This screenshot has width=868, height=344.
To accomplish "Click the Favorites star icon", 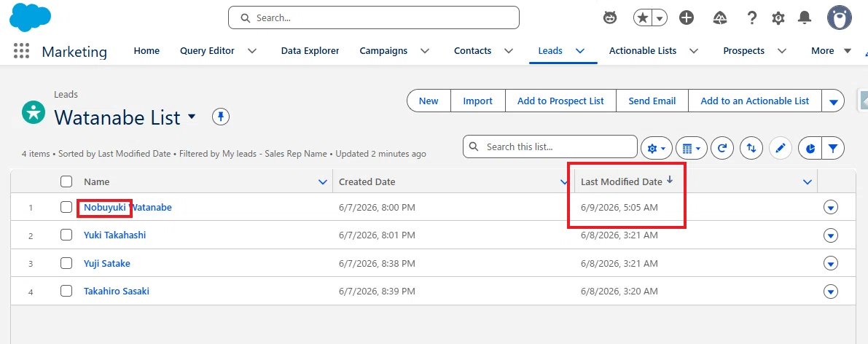I will pyautogui.click(x=643, y=17).
